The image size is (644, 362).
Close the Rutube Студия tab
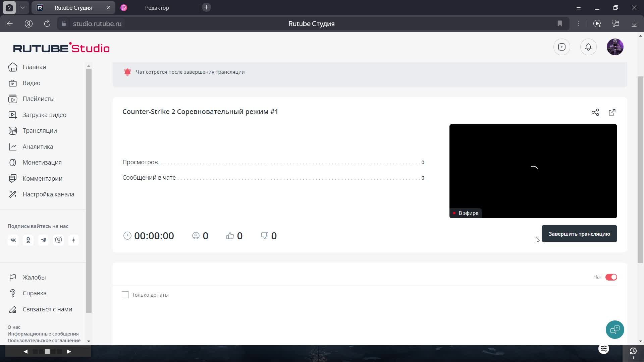108,8
